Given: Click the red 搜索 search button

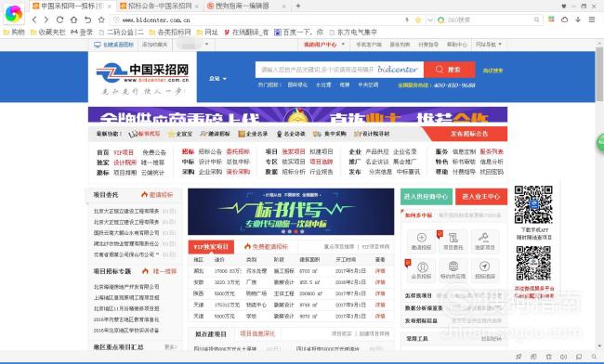Looking at the screenshot, I should tap(449, 70).
